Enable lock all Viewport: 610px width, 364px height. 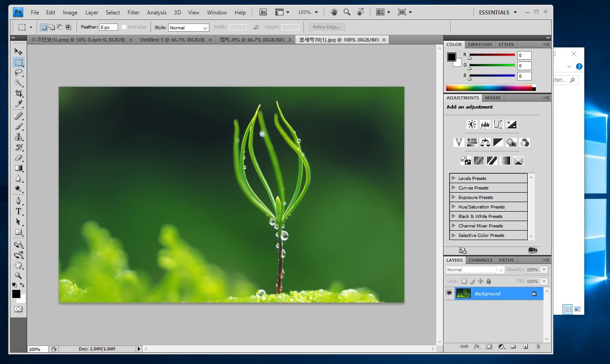click(488, 281)
